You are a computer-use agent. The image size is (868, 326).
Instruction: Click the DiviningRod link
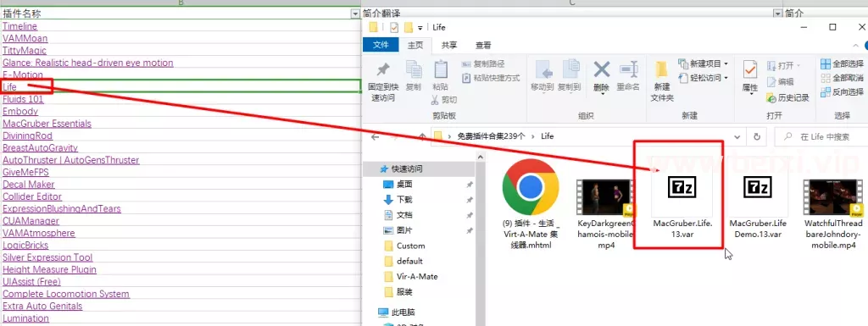(28, 135)
